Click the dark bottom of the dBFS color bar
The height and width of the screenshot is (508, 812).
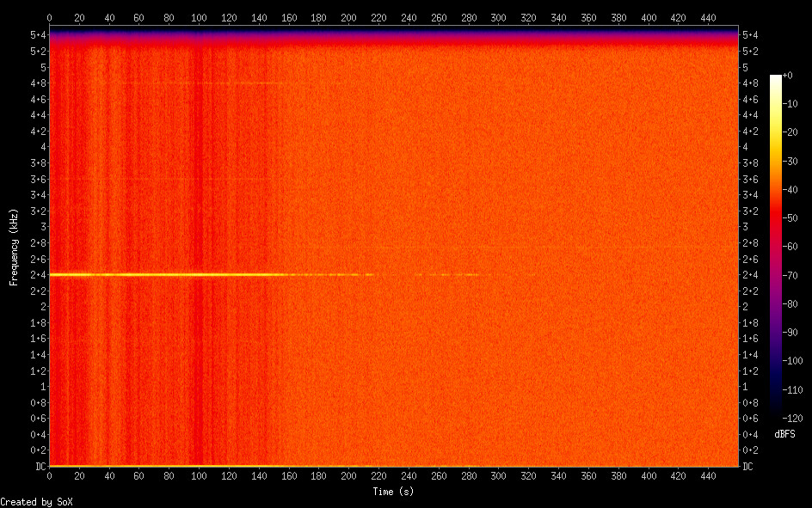click(775, 413)
